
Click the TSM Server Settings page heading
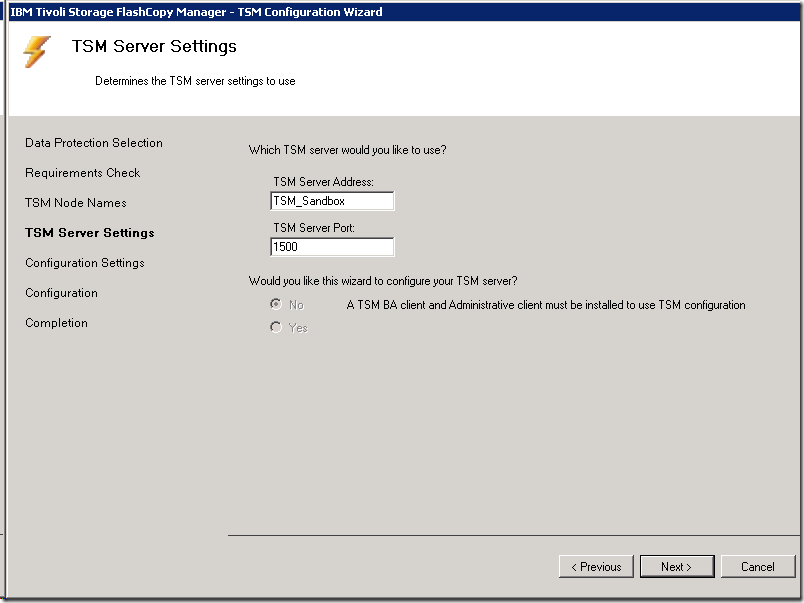tap(154, 47)
